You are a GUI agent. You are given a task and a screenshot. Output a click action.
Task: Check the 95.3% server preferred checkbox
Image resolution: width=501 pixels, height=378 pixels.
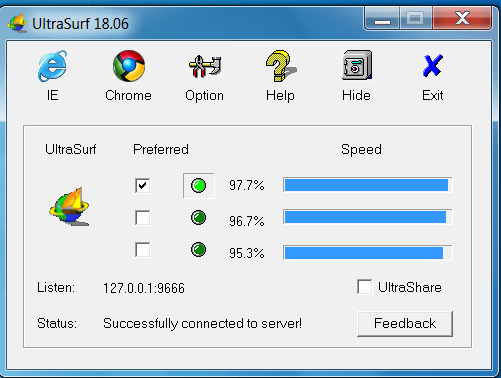[143, 250]
